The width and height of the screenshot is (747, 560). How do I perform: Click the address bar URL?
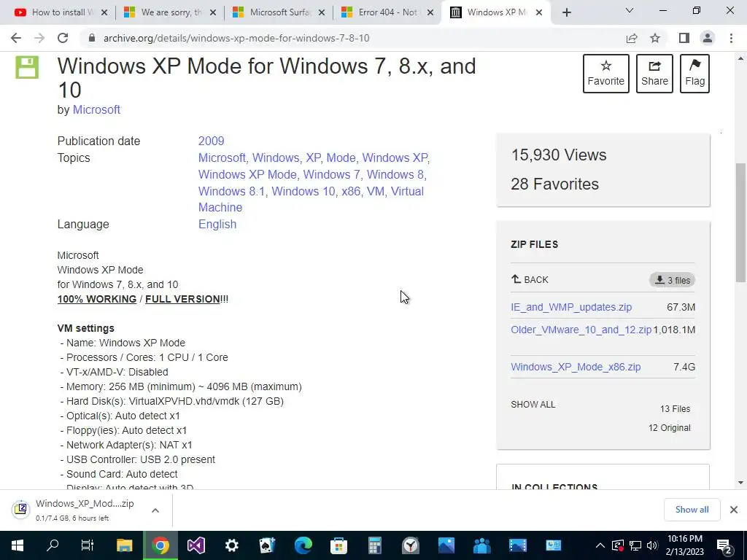[x=236, y=38]
